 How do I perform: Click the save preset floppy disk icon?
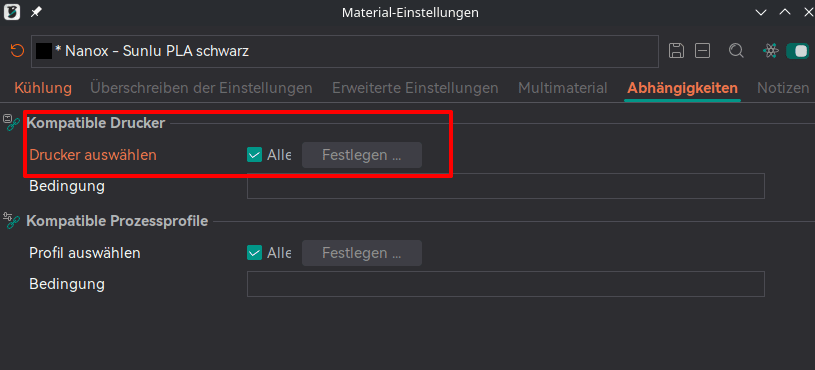coord(676,50)
